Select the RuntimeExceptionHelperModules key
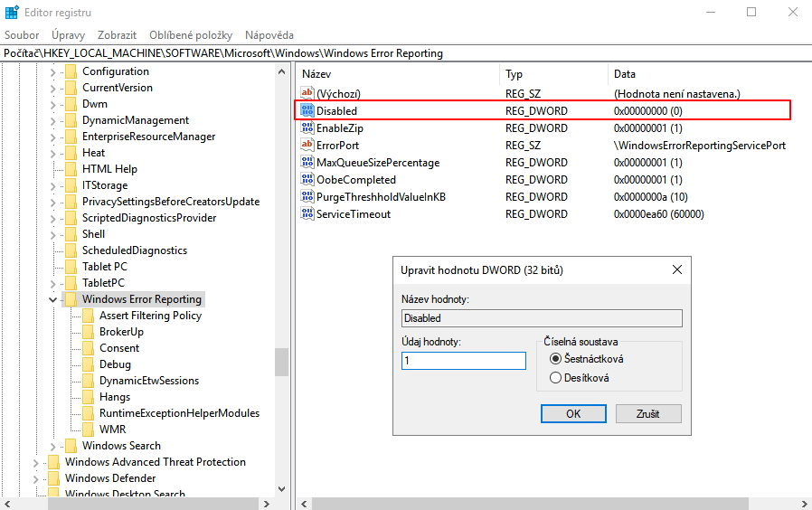Screen dimensions: 812x510 point(179,413)
